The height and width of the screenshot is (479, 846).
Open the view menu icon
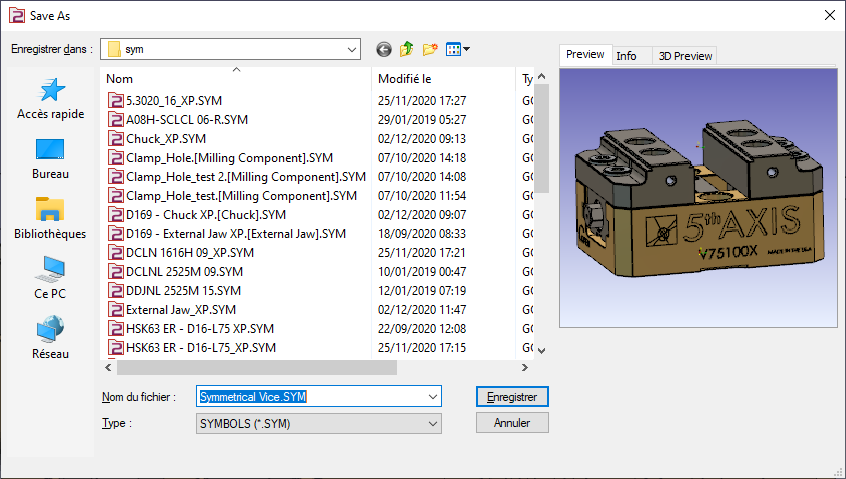click(457, 49)
